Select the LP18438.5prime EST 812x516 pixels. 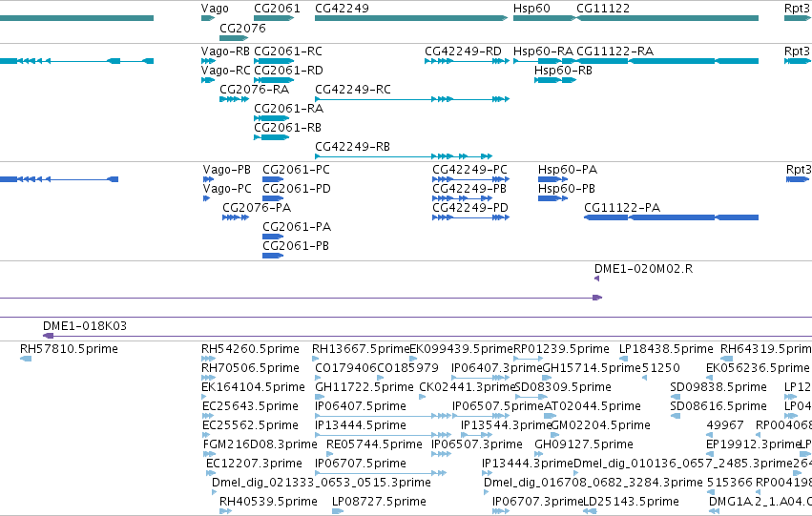[x=623, y=359]
